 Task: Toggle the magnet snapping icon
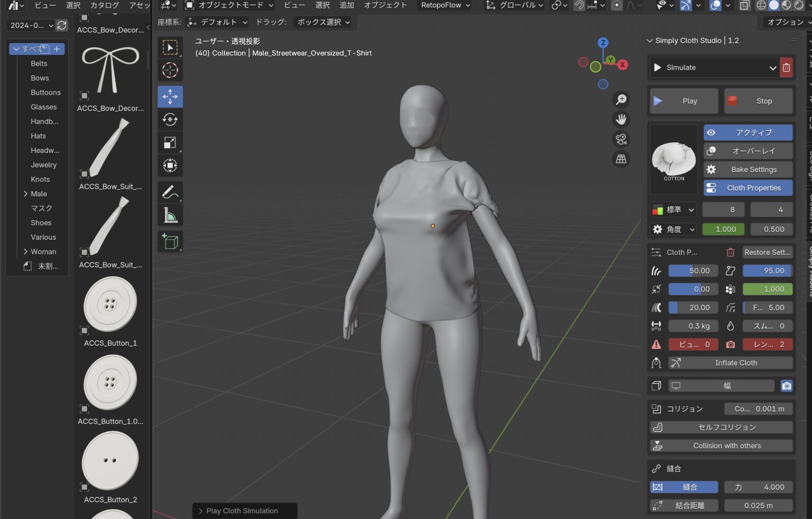(580, 5)
